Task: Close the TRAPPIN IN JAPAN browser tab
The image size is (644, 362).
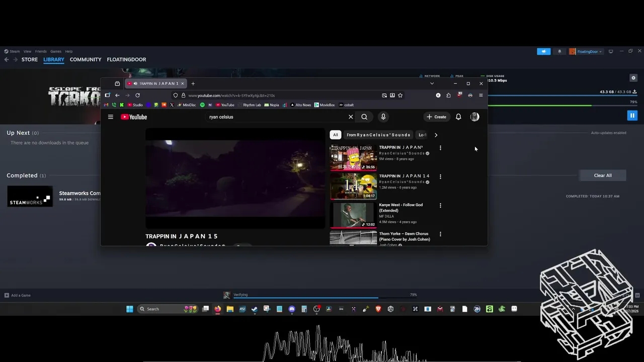Action: (183, 83)
